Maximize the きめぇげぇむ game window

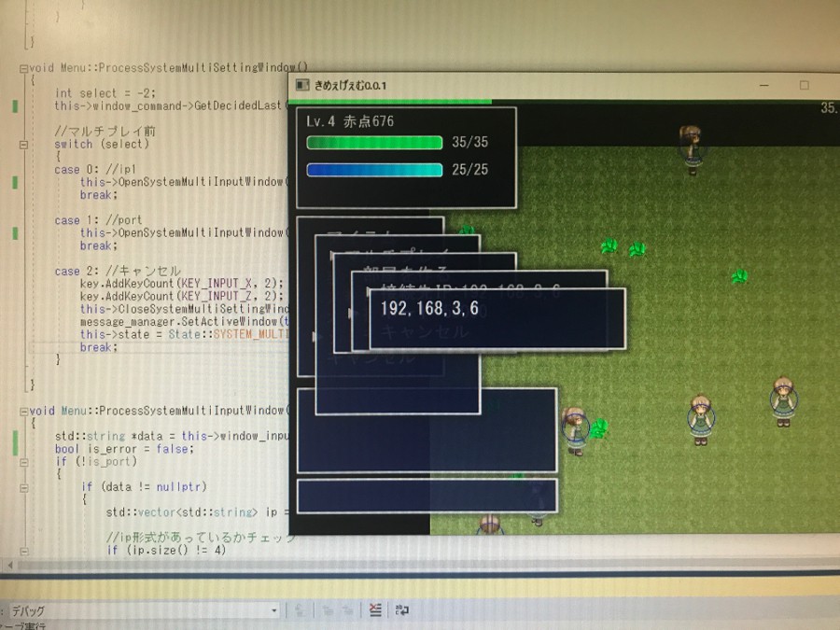tap(805, 86)
